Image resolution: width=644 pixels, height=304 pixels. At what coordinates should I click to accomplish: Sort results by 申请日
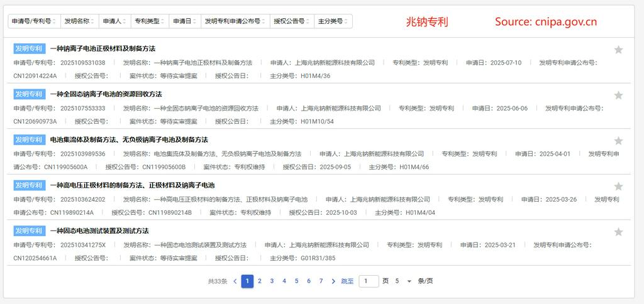(184, 21)
